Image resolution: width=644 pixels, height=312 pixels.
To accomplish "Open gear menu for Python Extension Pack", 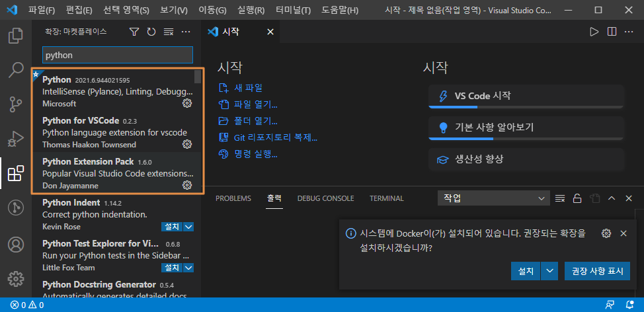I will 187,185.
